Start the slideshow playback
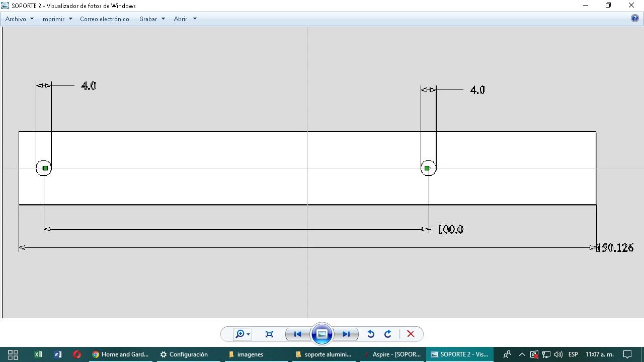Image resolution: width=644 pixels, height=362 pixels. click(x=322, y=334)
